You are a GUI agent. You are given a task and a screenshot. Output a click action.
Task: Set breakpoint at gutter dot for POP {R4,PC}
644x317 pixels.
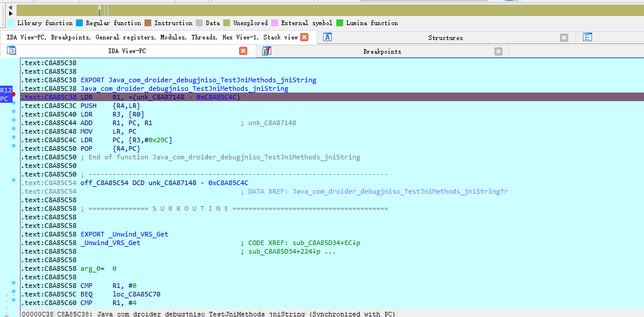[14, 146]
